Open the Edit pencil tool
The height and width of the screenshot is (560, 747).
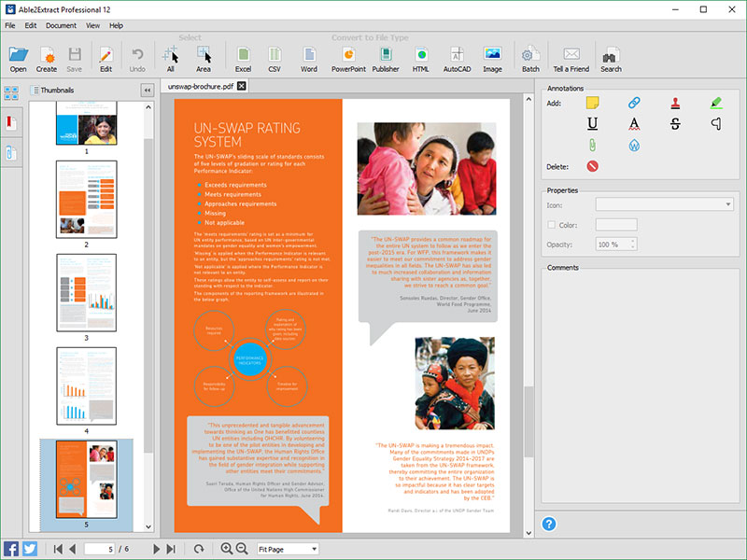tap(106, 59)
